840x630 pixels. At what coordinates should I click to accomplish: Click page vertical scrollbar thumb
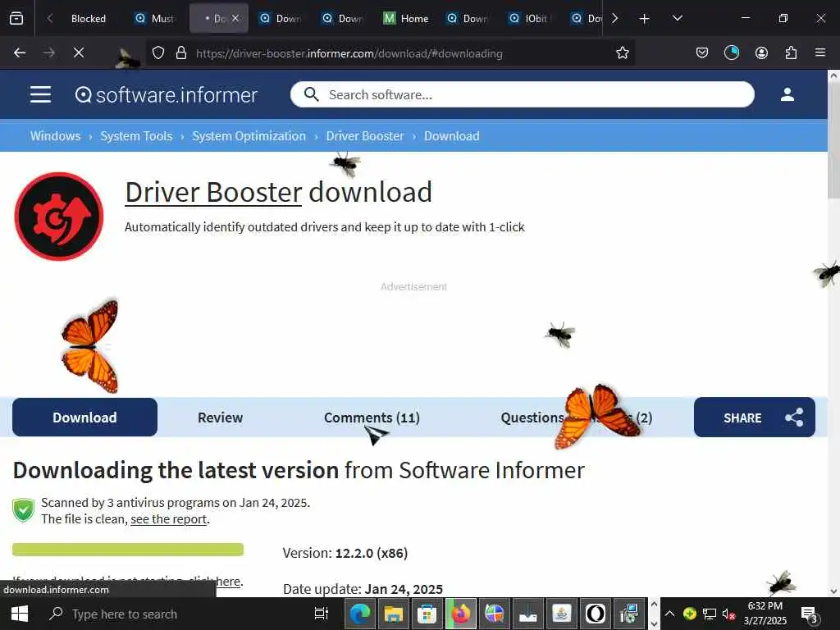pyautogui.click(x=833, y=139)
